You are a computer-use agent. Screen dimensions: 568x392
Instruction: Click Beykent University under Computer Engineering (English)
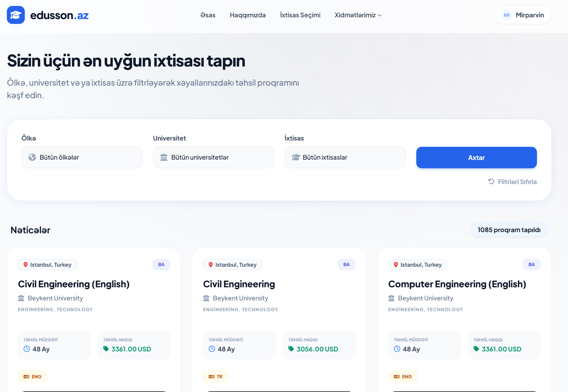[x=426, y=298]
